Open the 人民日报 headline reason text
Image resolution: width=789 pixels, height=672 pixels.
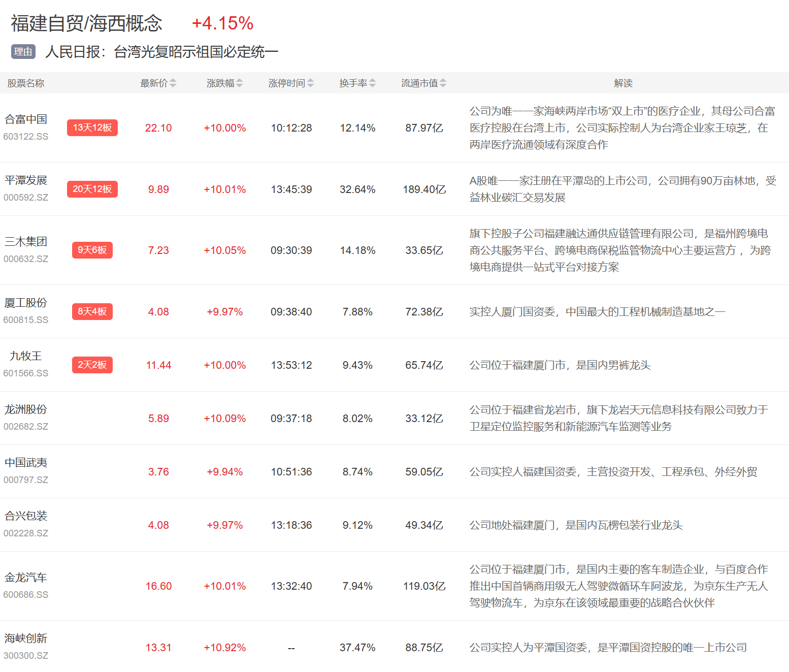[161, 52]
